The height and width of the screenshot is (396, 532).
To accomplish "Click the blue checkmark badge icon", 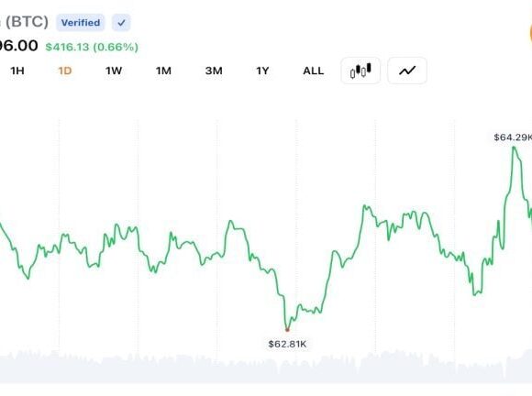I will [121, 23].
